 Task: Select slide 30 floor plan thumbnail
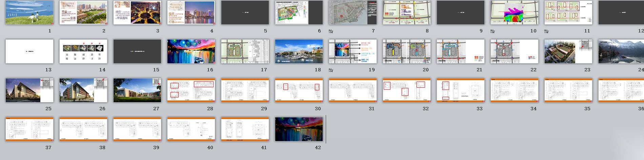click(x=299, y=90)
